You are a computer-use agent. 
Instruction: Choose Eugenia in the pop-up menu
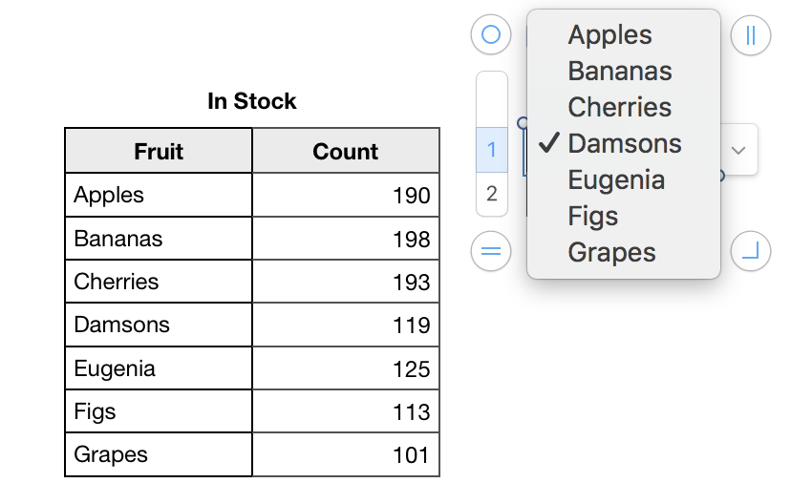click(616, 180)
